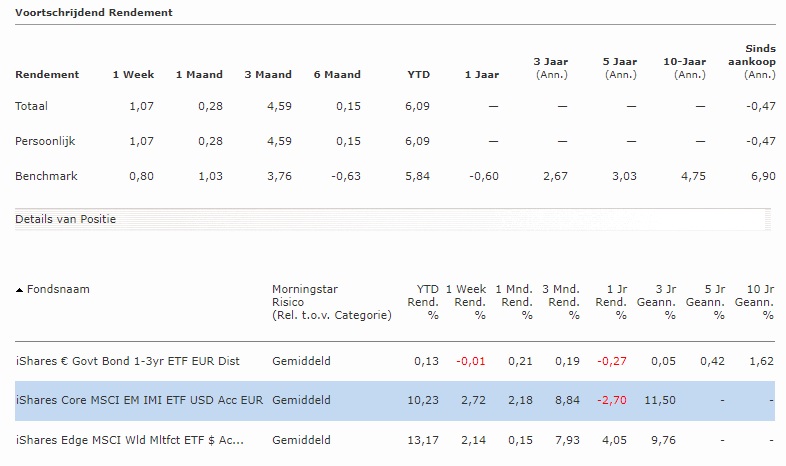Screen dimensions: 786x466
Task: Sort by Fondsnaam column header
Action: 58,289
